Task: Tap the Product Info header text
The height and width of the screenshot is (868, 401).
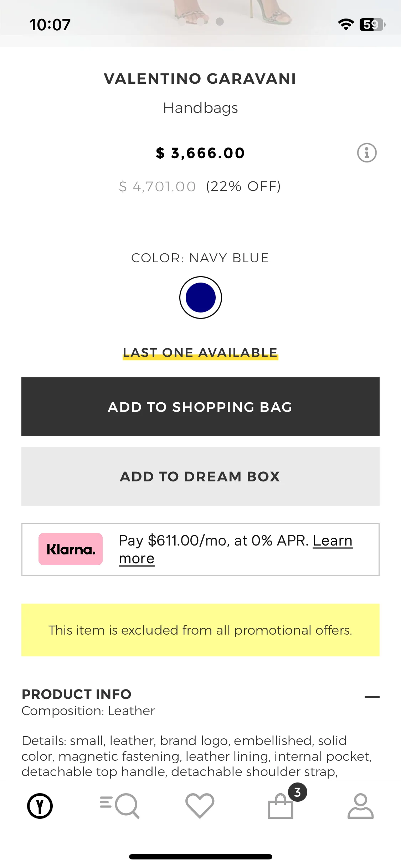Action: 77,694
